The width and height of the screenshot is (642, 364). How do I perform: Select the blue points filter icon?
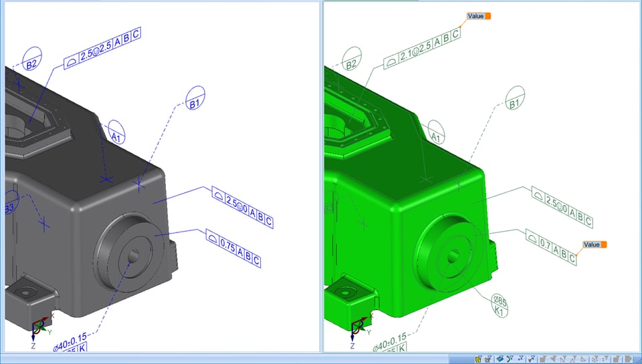pos(520,359)
